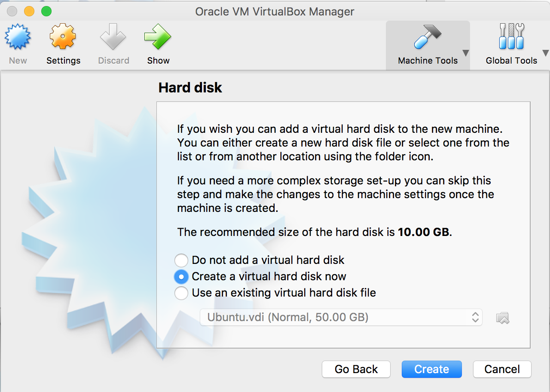Expand the Machine Tools dropdown arrow
This screenshot has width=550, height=392.
click(x=465, y=53)
